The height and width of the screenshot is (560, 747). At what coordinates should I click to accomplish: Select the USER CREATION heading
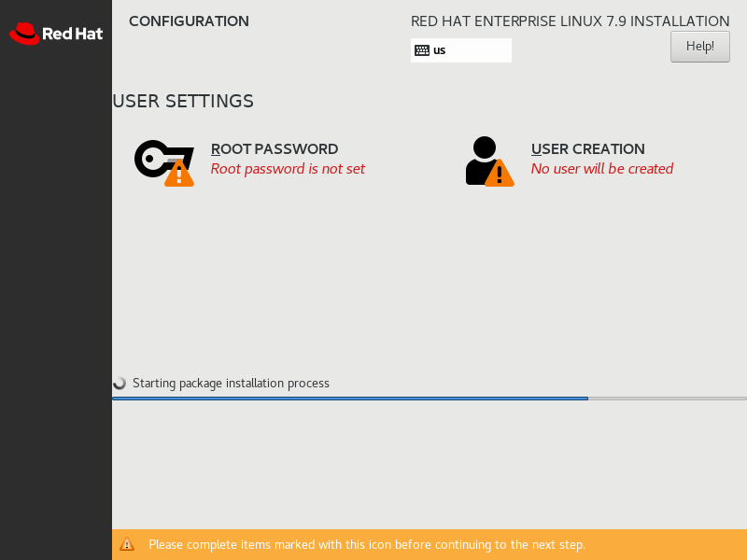point(588,149)
